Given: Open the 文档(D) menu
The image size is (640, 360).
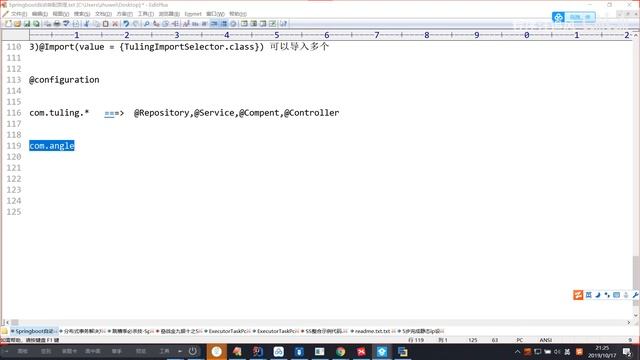Looking at the screenshot, I should [103, 14].
